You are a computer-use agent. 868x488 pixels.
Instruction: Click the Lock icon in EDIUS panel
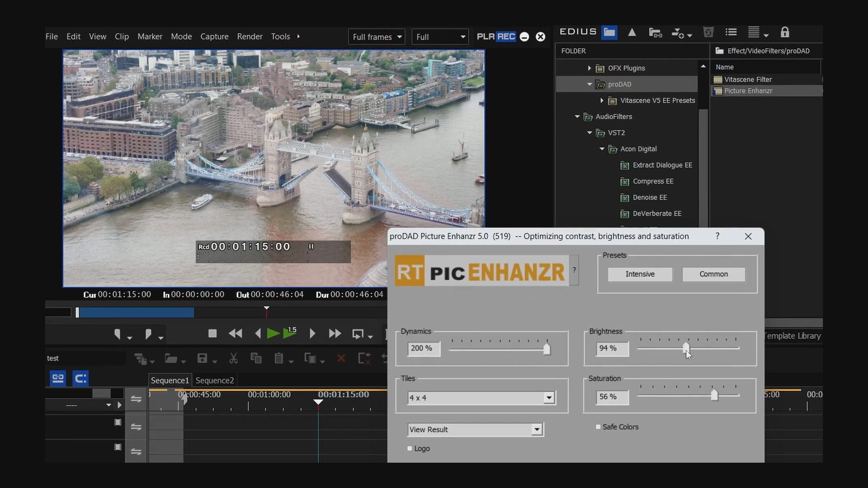click(785, 33)
